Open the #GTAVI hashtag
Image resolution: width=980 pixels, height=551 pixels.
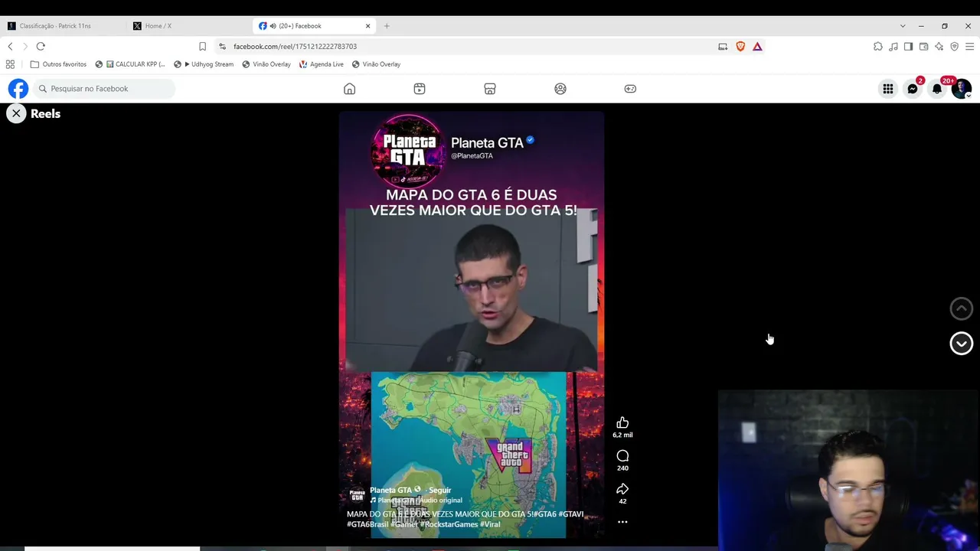click(571, 514)
